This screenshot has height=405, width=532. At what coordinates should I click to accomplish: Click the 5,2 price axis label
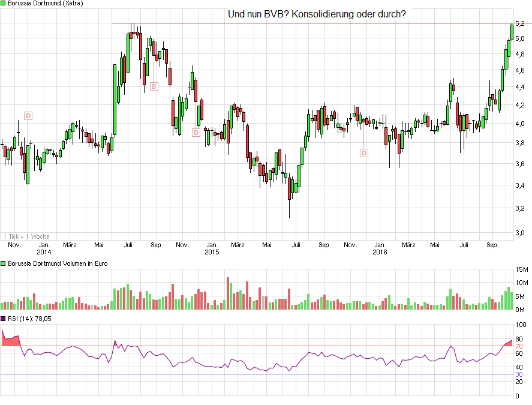click(520, 23)
